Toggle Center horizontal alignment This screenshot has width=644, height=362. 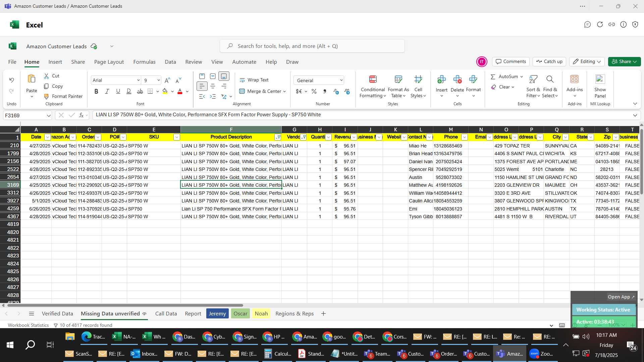pos(213,86)
